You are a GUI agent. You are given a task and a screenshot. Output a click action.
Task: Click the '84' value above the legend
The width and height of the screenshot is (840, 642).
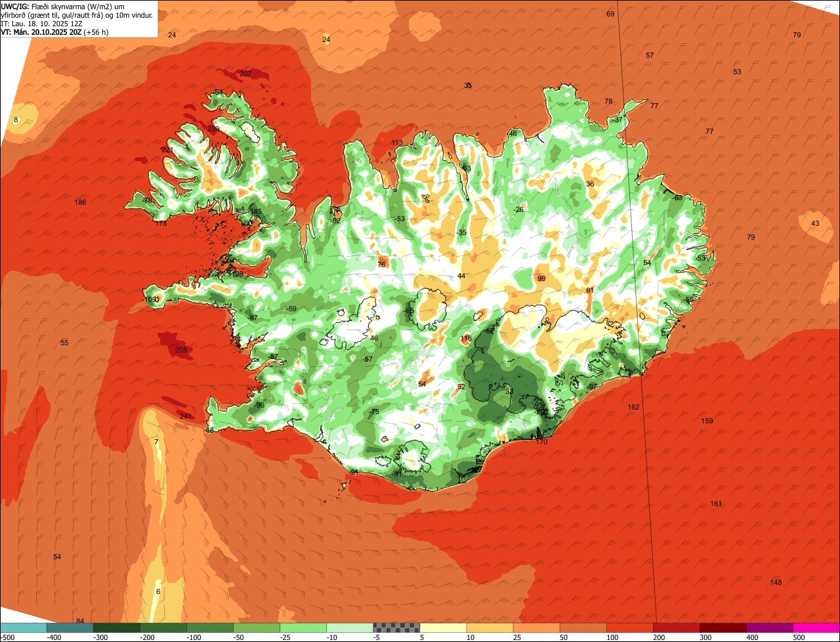pos(80,621)
